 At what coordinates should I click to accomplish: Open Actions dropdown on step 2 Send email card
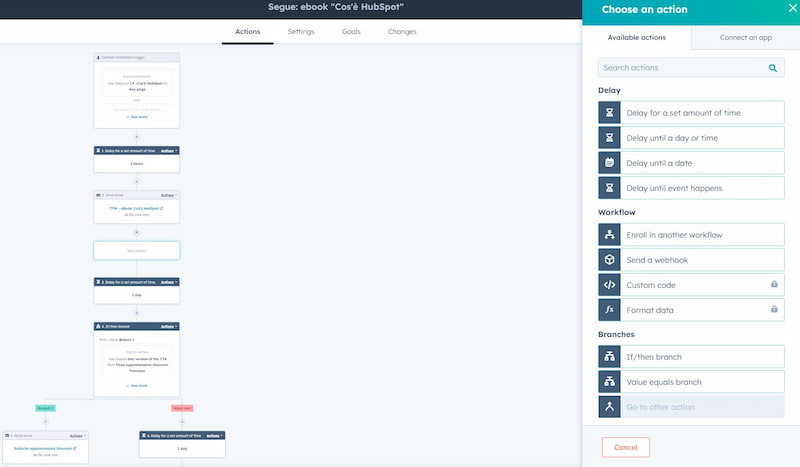[169, 195]
